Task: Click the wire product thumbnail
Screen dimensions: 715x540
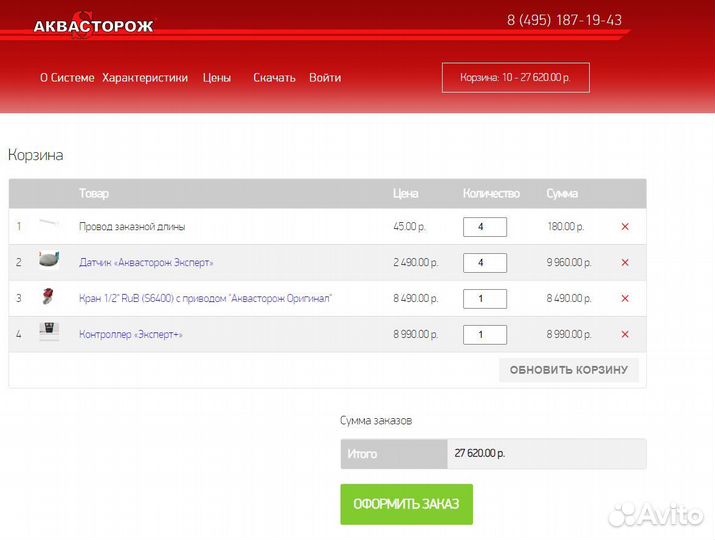Action: click(49, 225)
